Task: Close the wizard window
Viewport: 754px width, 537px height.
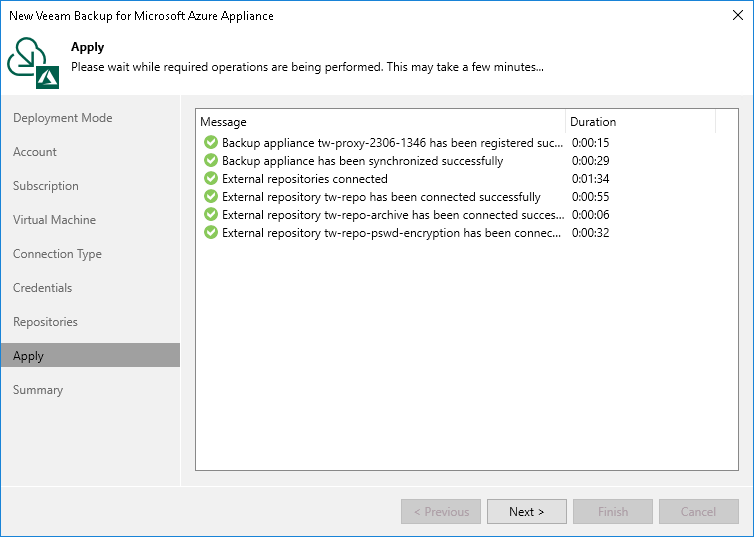Action: point(736,16)
